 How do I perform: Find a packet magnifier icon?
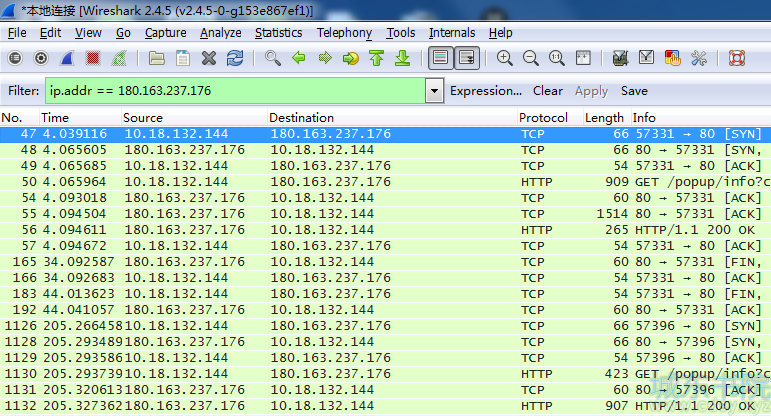[272, 59]
